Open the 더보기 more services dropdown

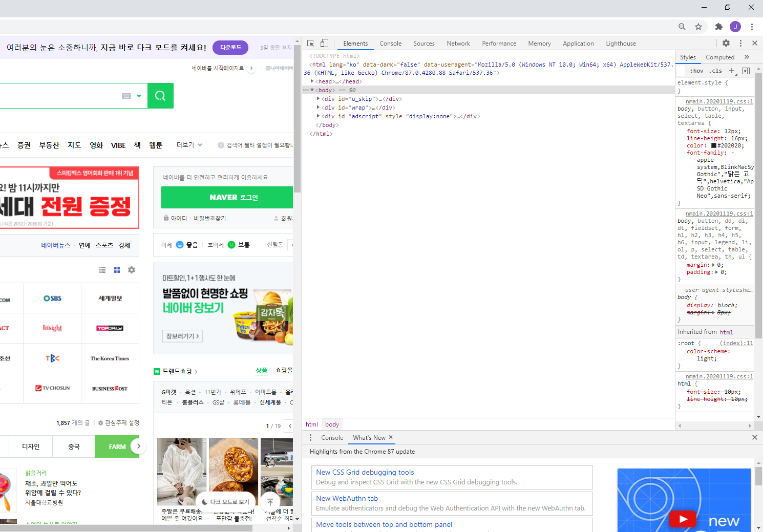(x=189, y=145)
